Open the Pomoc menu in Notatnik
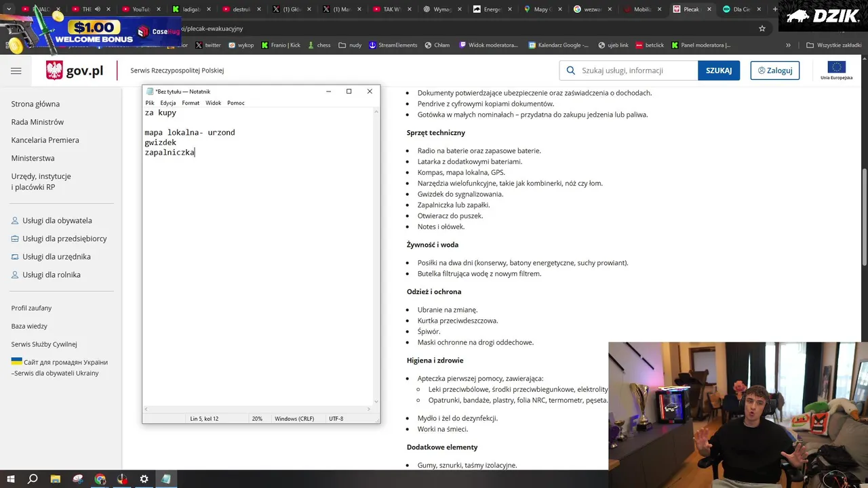Viewport: 868px width, 488px height. (236, 103)
